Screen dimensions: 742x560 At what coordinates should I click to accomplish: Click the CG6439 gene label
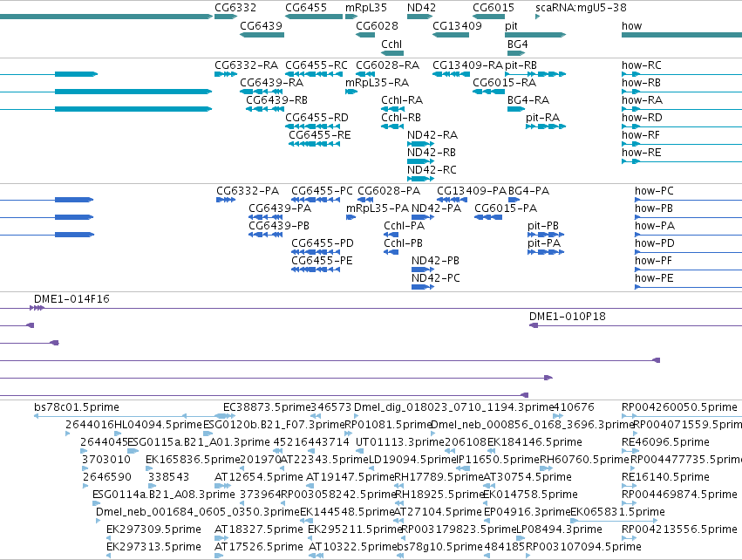261,26
